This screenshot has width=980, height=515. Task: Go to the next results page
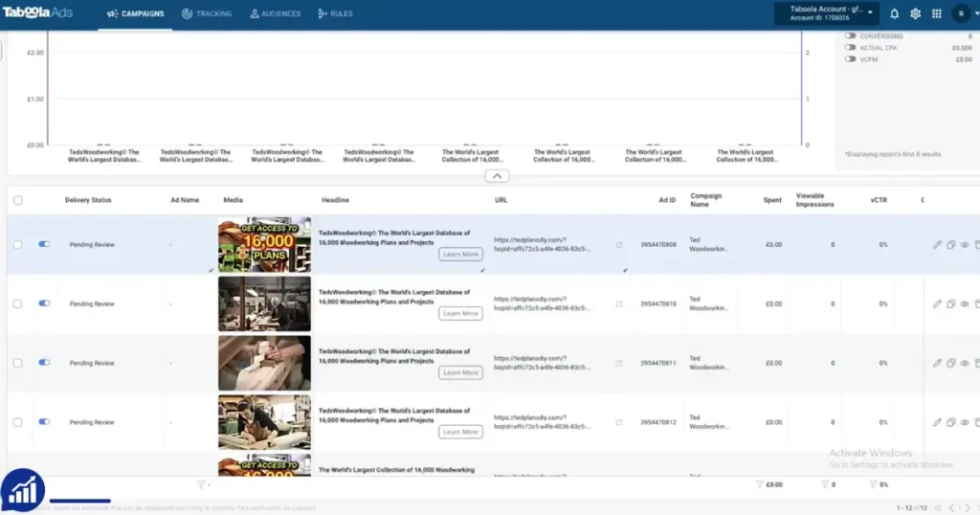968,508
